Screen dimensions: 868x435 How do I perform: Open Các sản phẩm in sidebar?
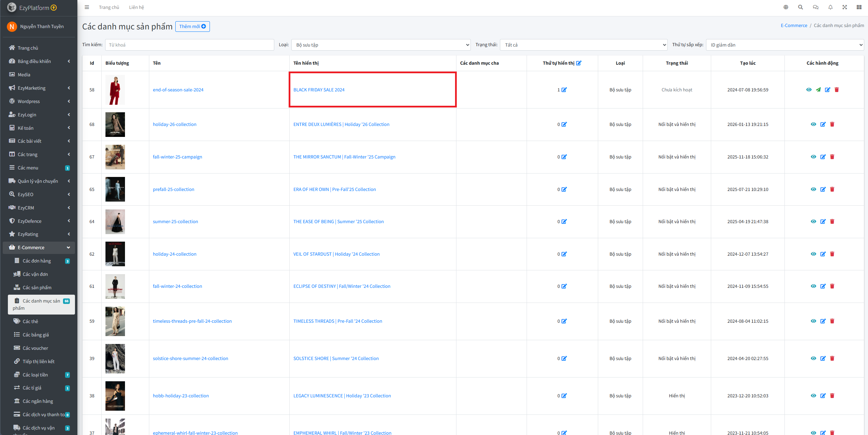point(37,287)
